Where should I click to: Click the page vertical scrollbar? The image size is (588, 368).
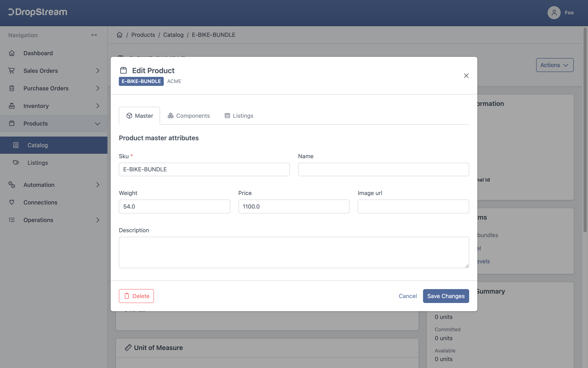[x=585, y=130]
